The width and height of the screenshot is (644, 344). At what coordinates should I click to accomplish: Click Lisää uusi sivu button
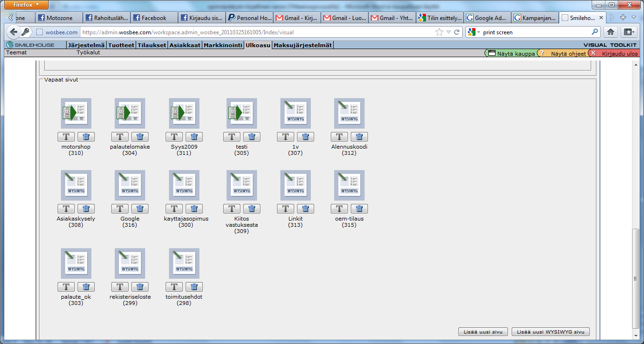483,332
